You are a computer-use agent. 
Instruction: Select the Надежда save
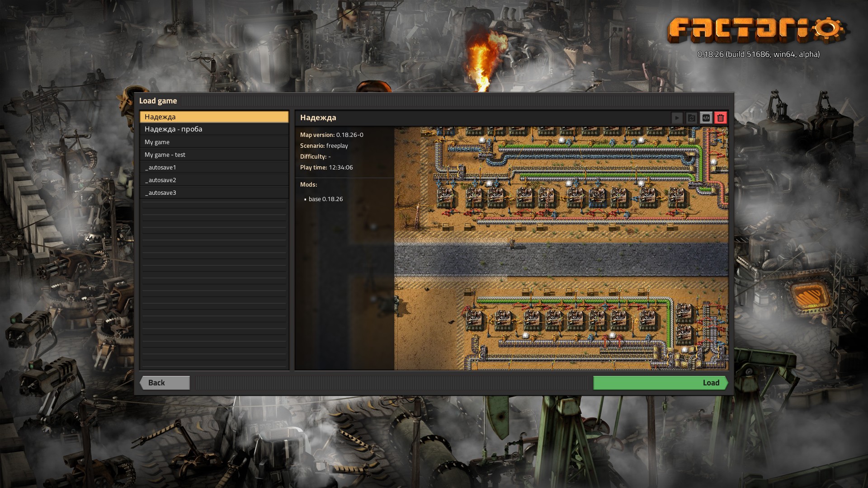[214, 117]
